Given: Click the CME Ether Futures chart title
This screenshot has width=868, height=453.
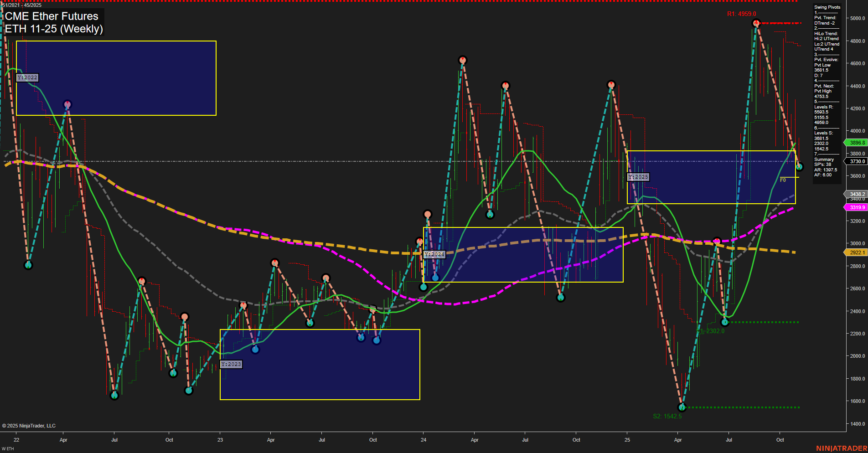Looking at the screenshot, I should [51, 16].
